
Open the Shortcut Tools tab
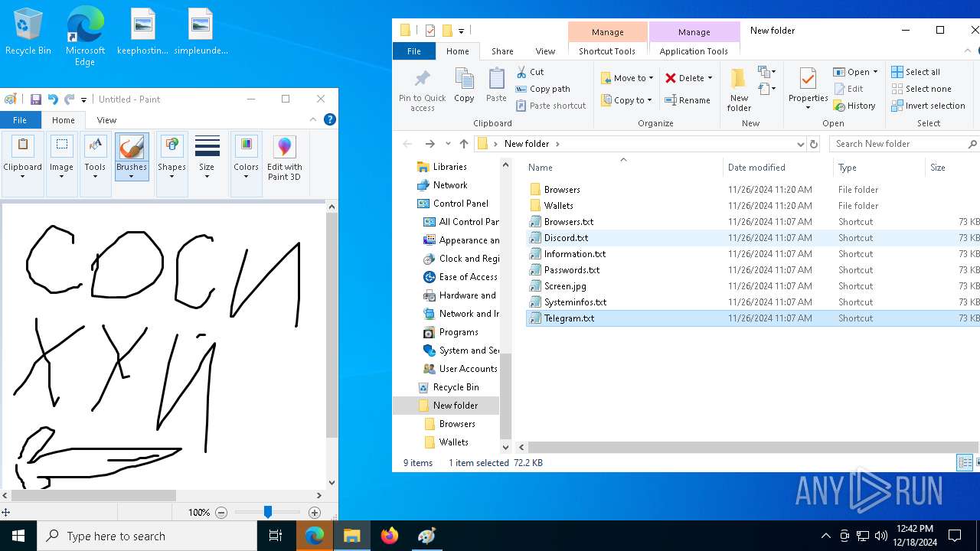coord(607,51)
